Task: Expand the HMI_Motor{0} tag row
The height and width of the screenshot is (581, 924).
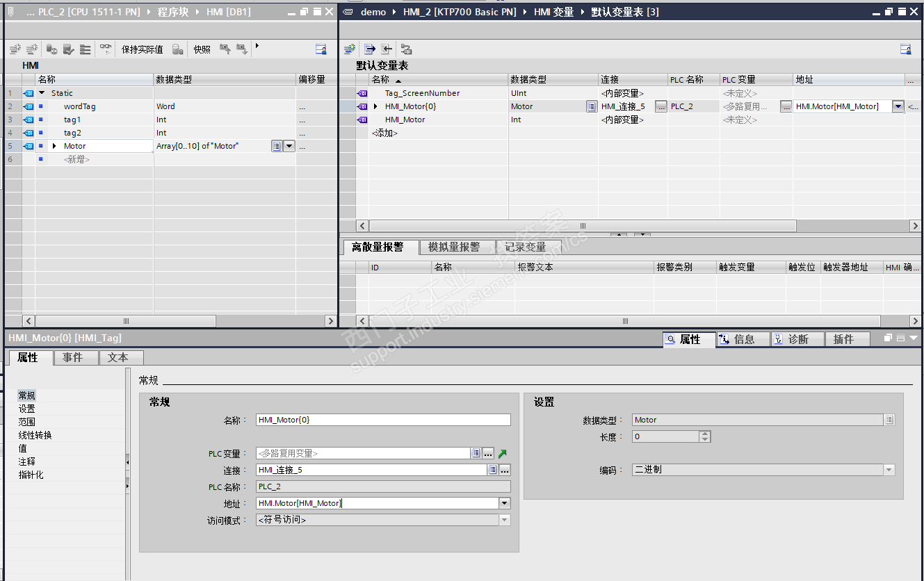Action: coord(376,106)
